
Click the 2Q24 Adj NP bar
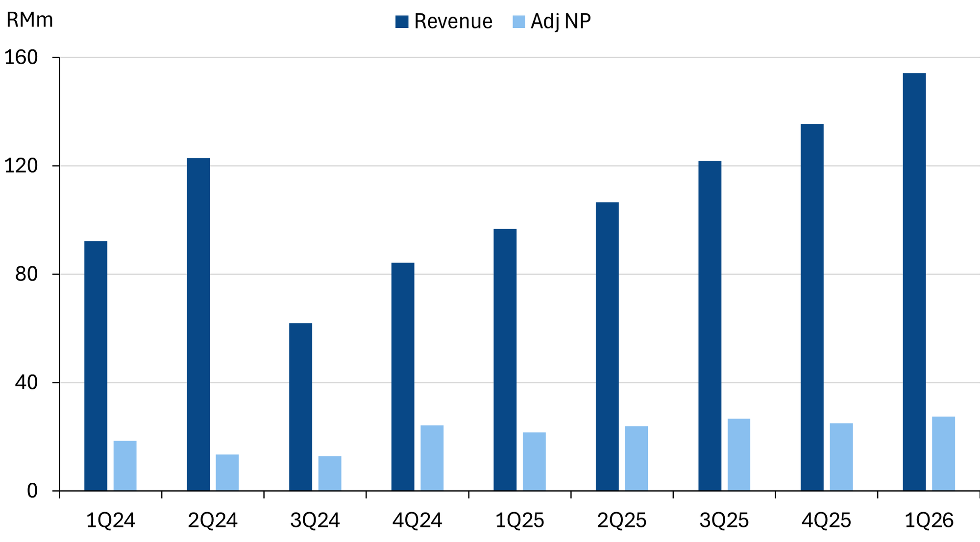click(x=227, y=472)
